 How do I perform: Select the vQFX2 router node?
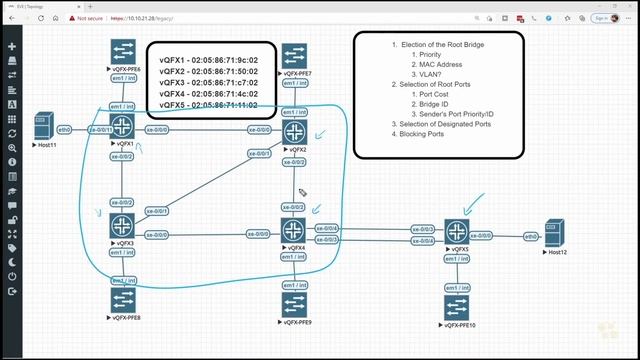[294, 132]
